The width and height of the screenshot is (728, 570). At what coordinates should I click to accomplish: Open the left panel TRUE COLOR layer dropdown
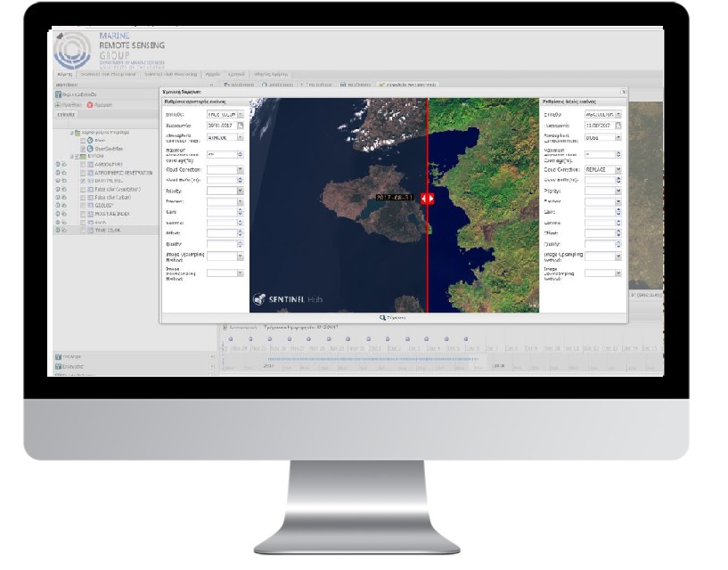[x=240, y=114]
